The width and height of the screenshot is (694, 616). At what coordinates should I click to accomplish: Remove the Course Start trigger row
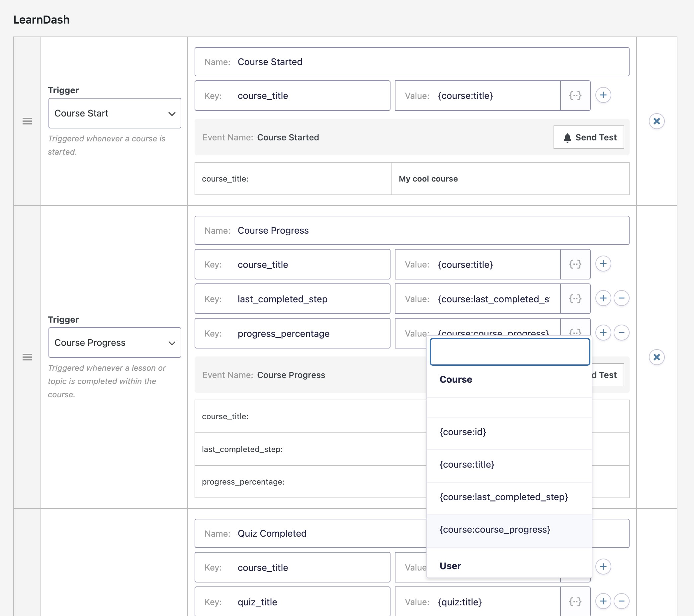tap(657, 121)
